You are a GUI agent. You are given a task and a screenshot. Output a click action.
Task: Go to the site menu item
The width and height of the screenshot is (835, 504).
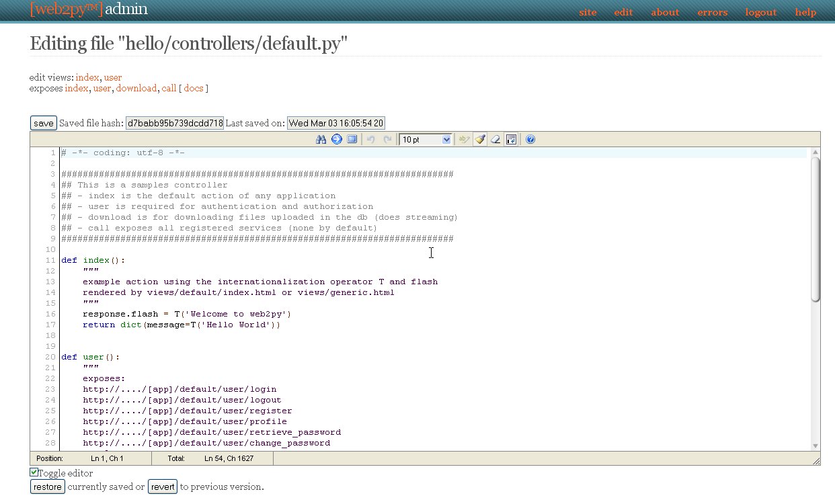588,12
